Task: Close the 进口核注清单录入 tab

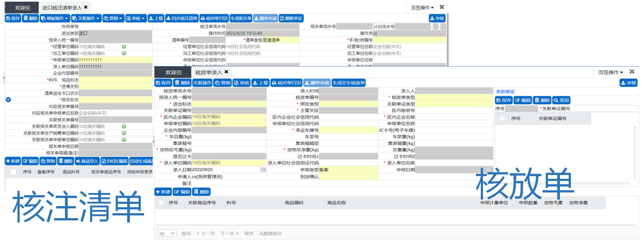Action: pyautogui.click(x=86, y=7)
